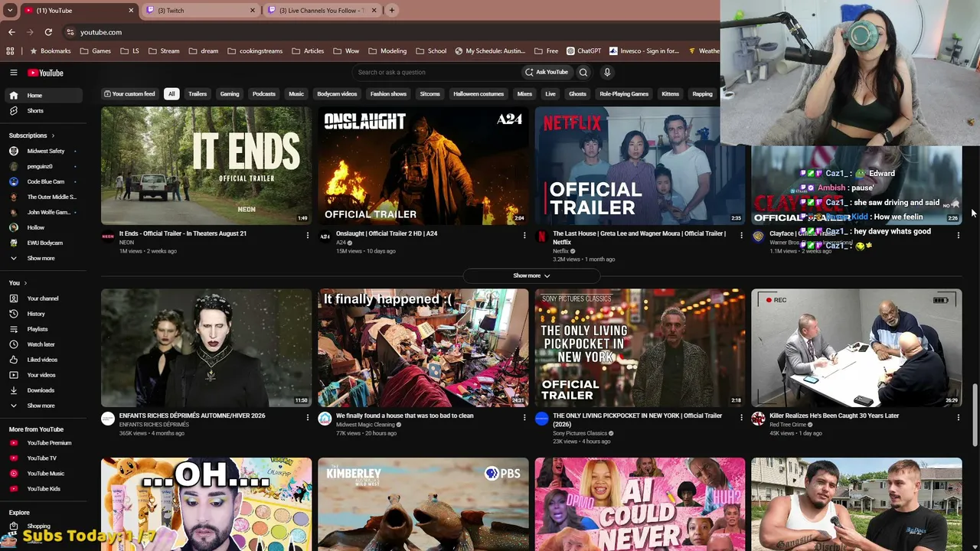
Task: Select the All filter chip
Action: coord(171,94)
